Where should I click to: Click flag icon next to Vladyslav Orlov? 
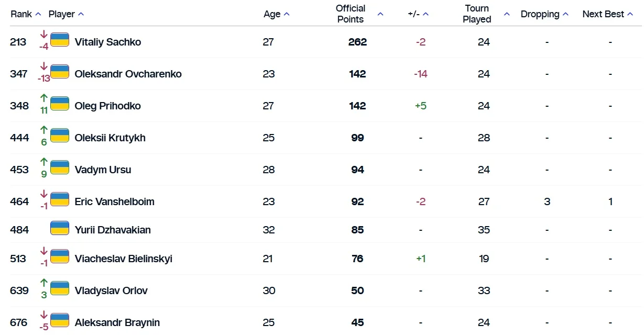click(60, 288)
